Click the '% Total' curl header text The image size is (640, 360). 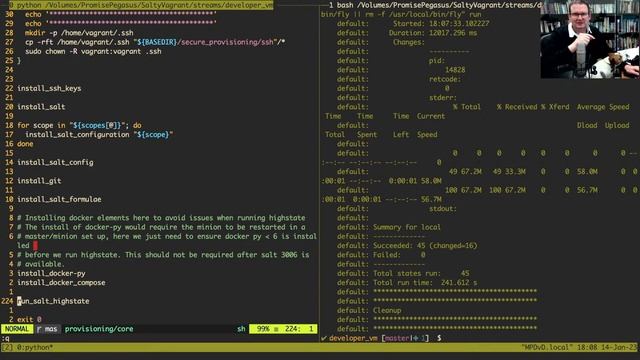pos(467,107)
